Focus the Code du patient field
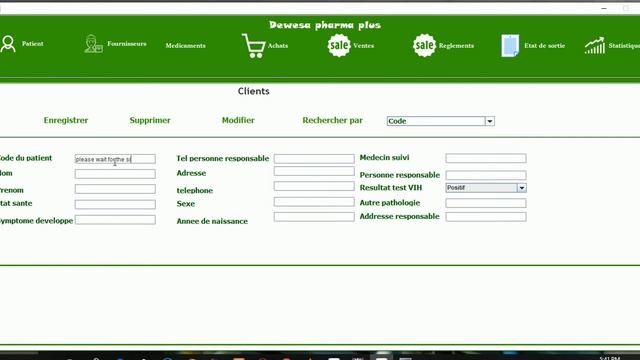 point(115,159)
